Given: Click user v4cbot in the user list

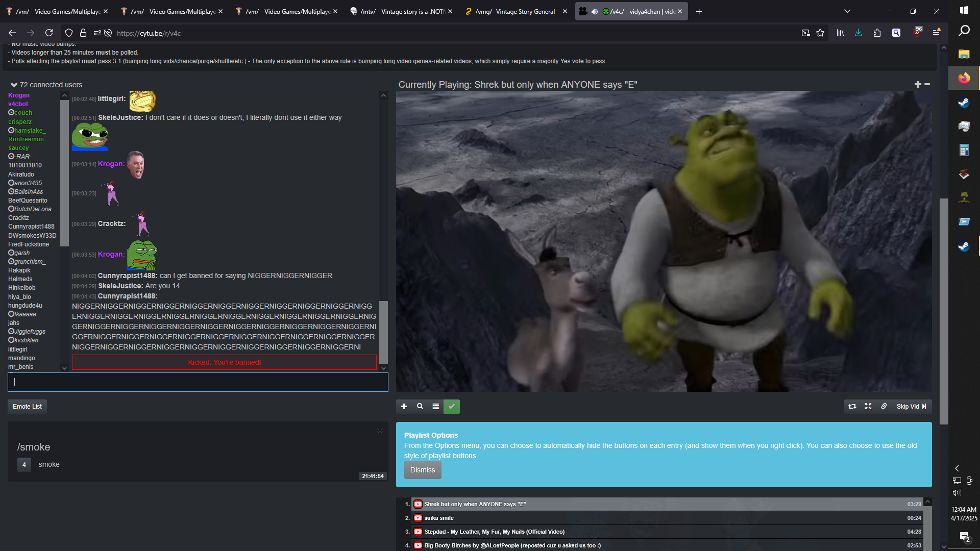Looking at the screenshot, I should (18, 104).
